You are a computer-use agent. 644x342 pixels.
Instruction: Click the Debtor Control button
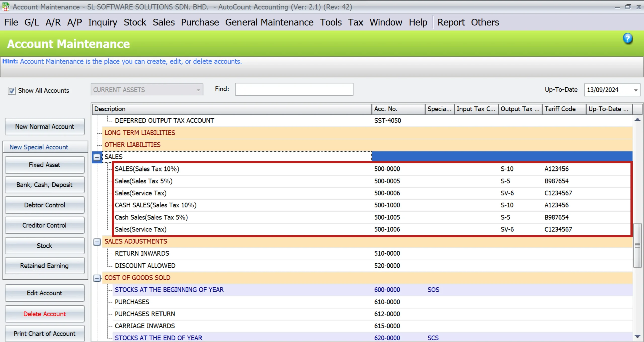(44, 205)
